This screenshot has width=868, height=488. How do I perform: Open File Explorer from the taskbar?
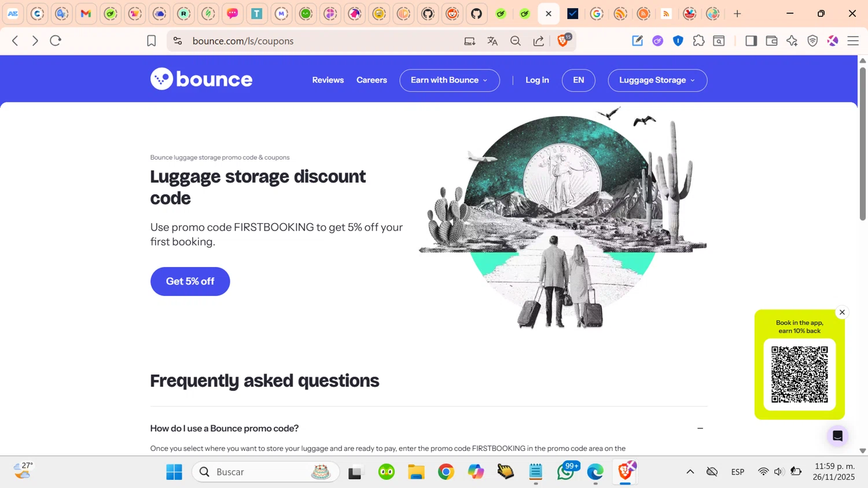coord(416,472)
